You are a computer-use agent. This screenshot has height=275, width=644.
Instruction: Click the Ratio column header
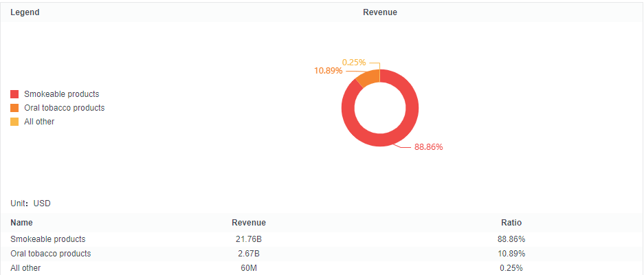(x=511, y=222)
